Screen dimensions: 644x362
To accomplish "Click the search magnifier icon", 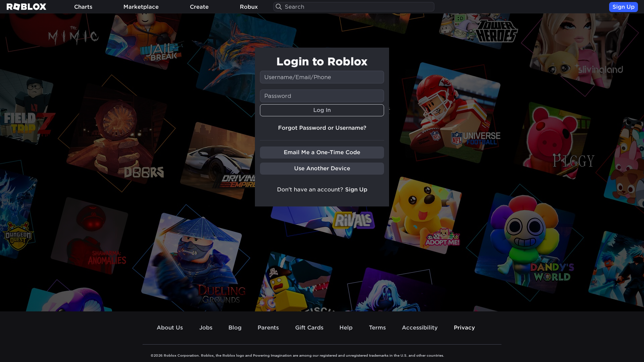I will (x=278, y=7).
